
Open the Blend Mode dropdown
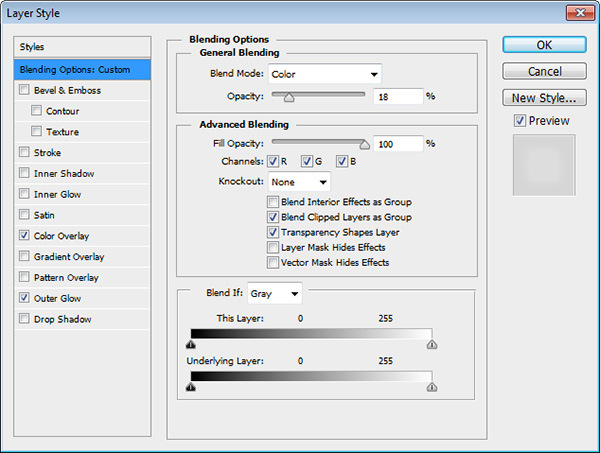pyautogui.click(x=325, y=74)
